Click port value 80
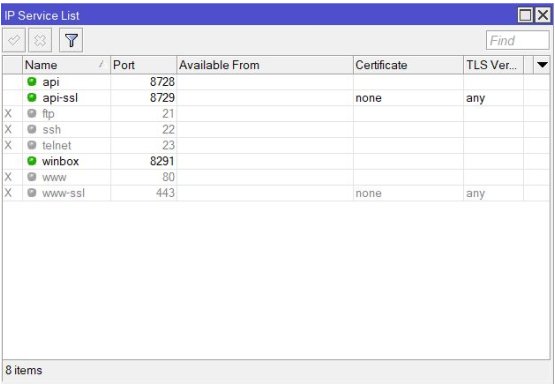Image resolution: width=555 pixels, height=385 pixels. point(168,177)
